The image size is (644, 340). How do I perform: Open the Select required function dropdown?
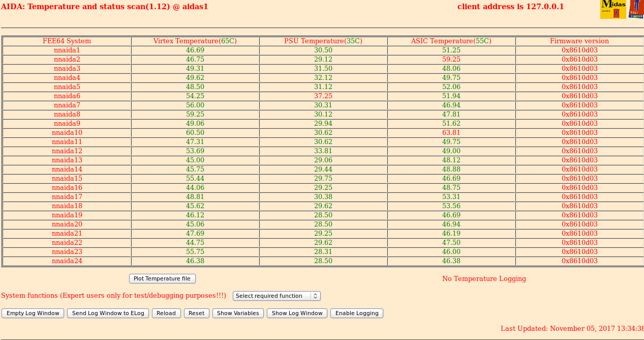point(277,296)
